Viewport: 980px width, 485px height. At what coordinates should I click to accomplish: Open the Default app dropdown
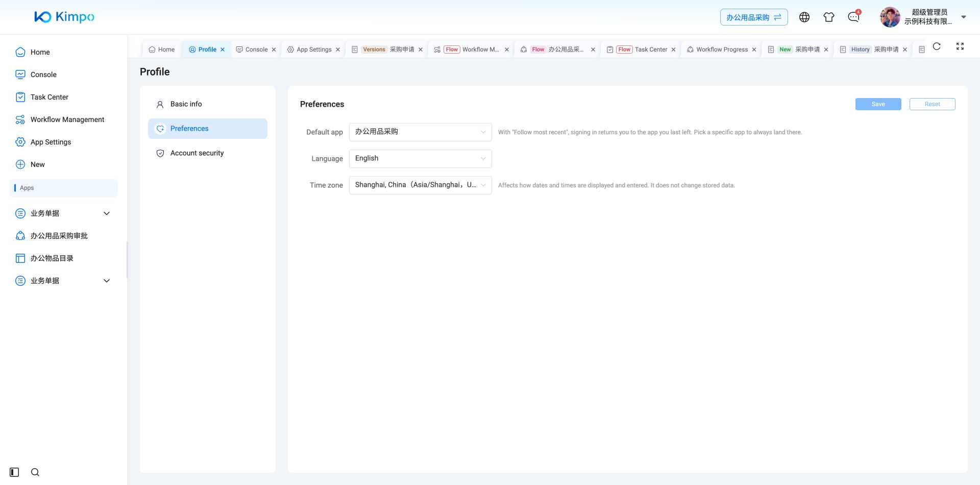(x=420, y=132)
